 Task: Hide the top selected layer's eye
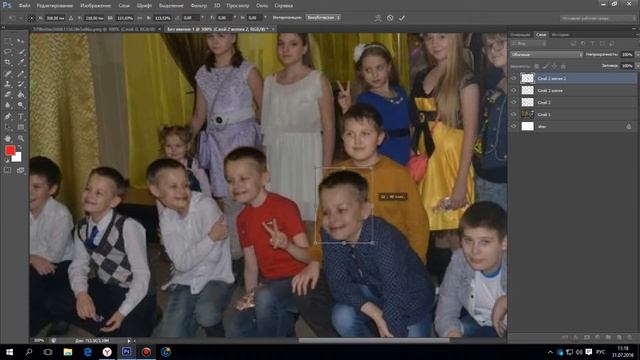coord(513,78)
